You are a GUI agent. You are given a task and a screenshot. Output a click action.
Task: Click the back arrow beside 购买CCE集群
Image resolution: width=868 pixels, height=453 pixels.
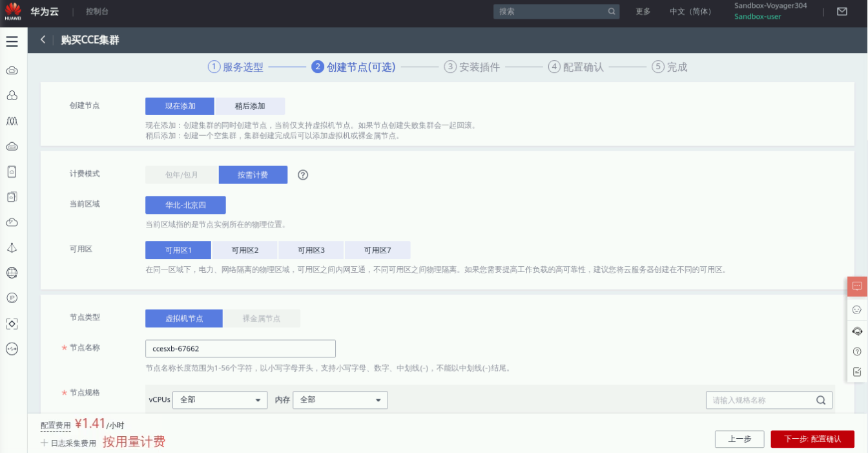(43, 40)
